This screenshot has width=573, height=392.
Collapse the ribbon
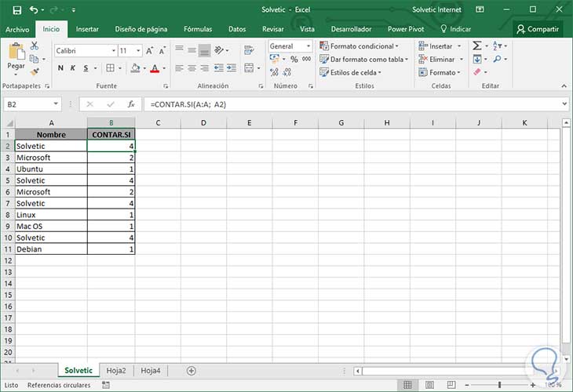(x=564, y=86)
